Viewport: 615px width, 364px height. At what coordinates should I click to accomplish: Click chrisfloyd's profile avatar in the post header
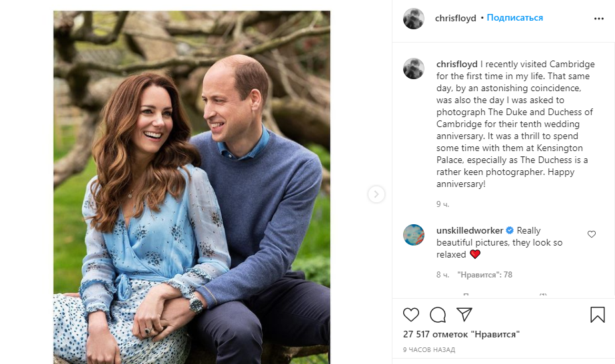pyautogui.click(x=414, y=19)
